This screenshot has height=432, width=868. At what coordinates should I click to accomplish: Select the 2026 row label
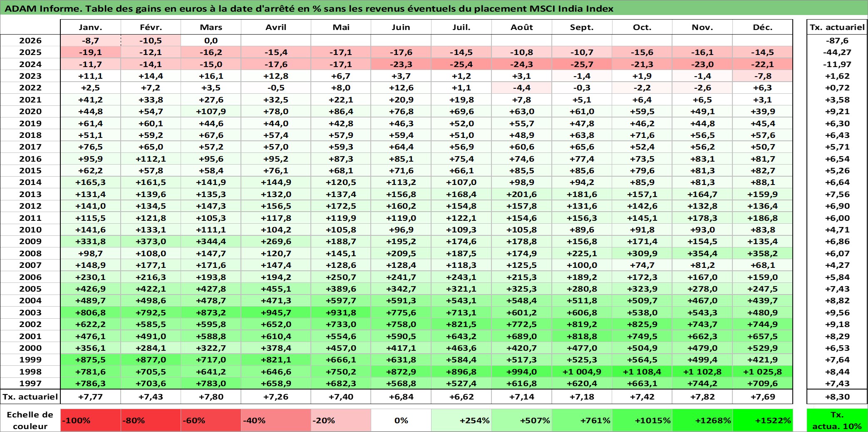pos(30,40)
